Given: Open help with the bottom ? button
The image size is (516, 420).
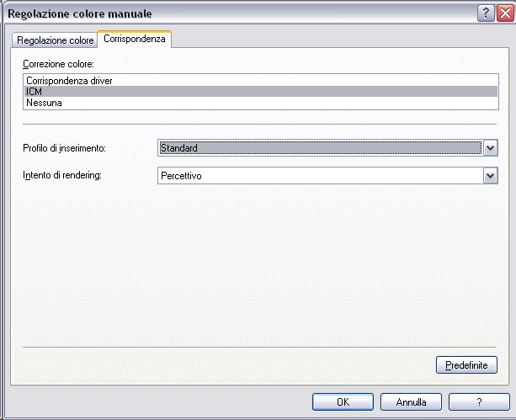Looking at the screenshot, I should (479, 401).
